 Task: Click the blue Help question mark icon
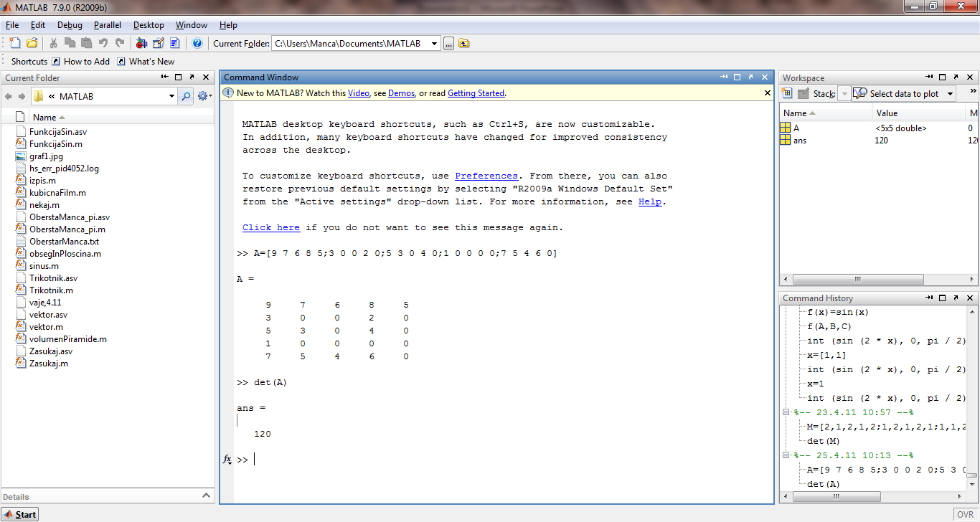[x=197, y=43]
